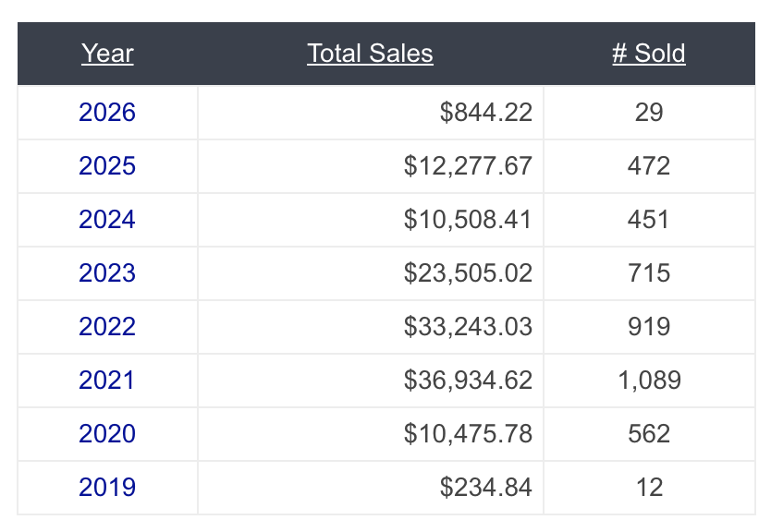Open the 2020 year link
771x532 pixels.
pyautogui.click(x=107, y=434)
